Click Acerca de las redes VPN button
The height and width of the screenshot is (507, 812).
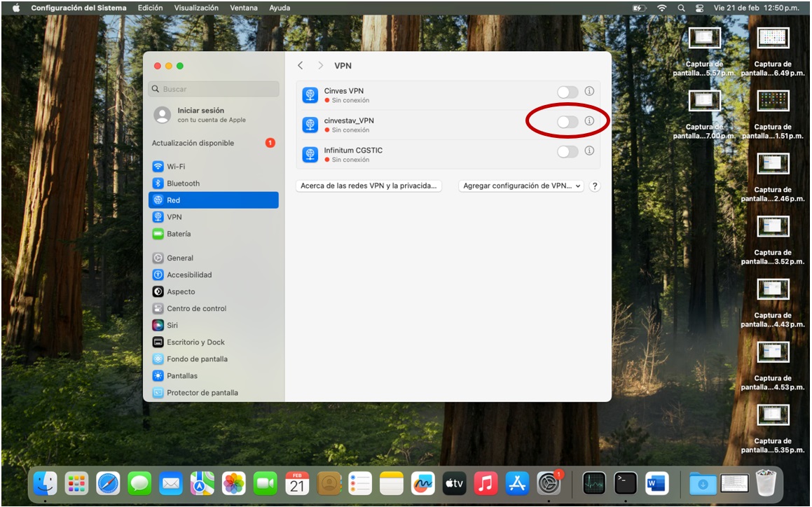point(369,186)
